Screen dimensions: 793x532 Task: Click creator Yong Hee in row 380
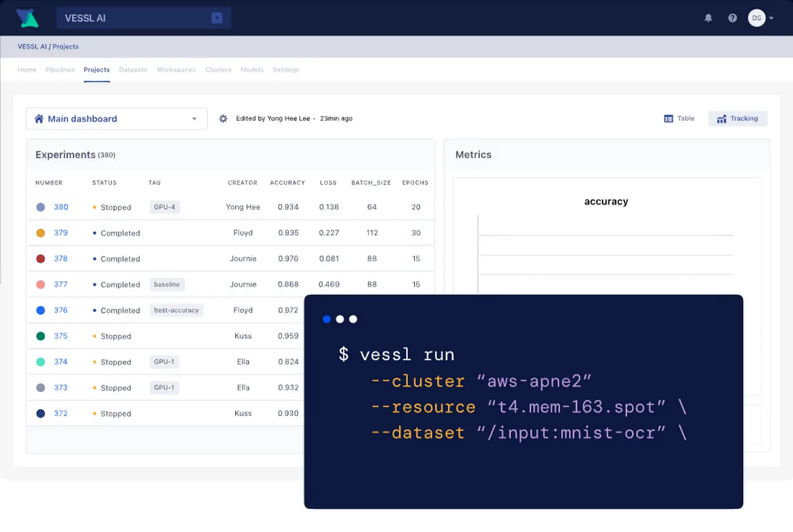pyautogui.click(x=243, y=207)
